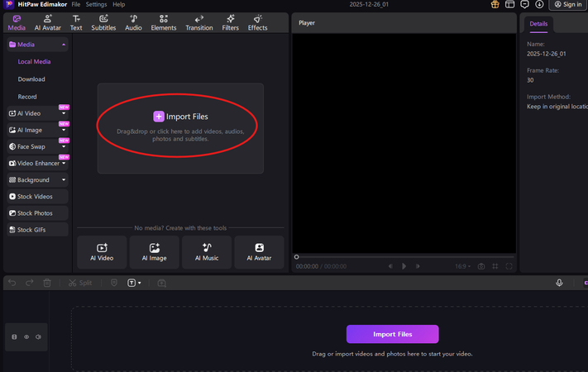Image resolution: width=588 pixels, height=372 pixels.
Task: Open Stock Videos in sidebar
Action: [37, 197]
